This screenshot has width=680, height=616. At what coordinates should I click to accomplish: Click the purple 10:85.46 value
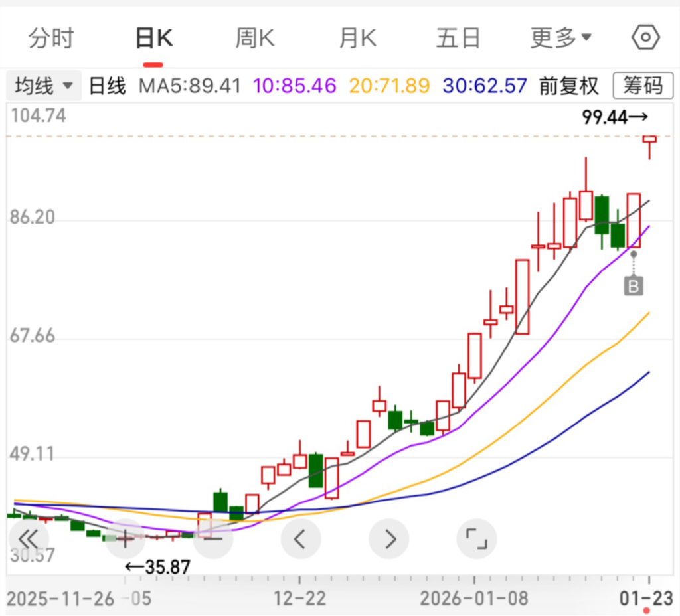[x=294, y=86]
